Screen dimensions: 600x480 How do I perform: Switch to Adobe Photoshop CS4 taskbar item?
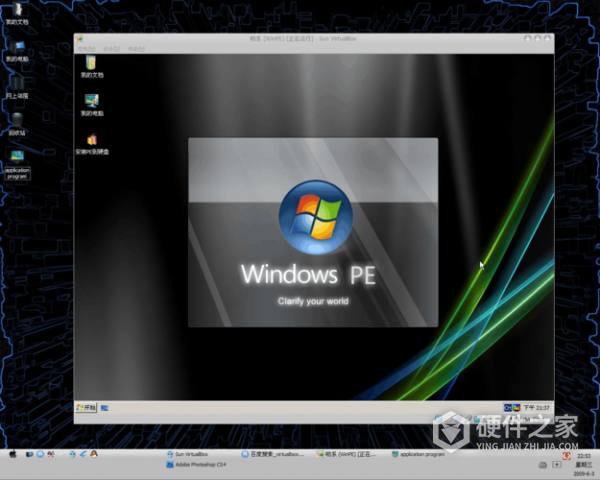pos(195,465)
